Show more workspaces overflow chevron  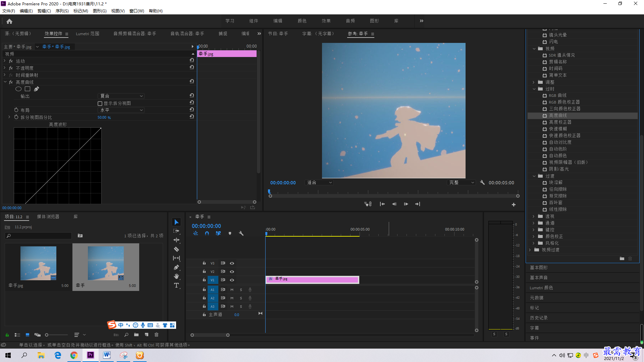422,21
